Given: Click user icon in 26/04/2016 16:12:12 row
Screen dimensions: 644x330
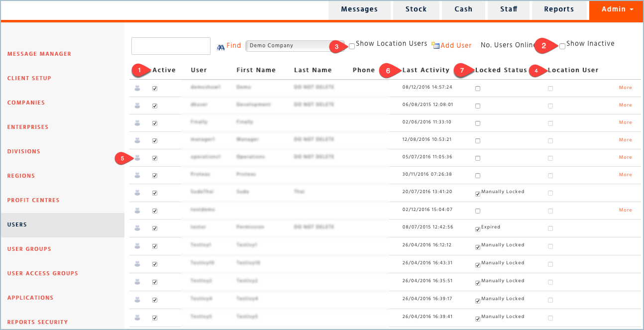Looking at the screenshot, I should 137,246.
